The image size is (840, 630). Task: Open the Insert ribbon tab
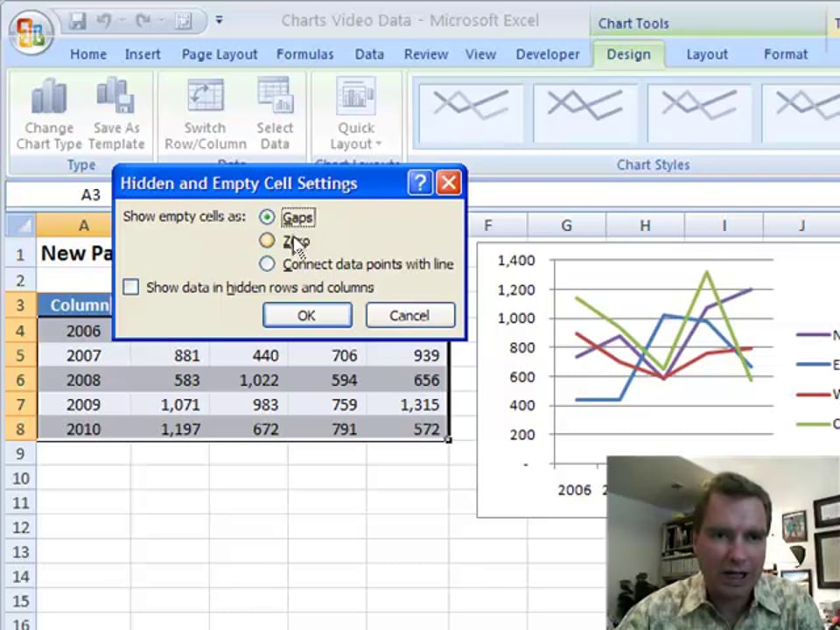pos(143,54)
